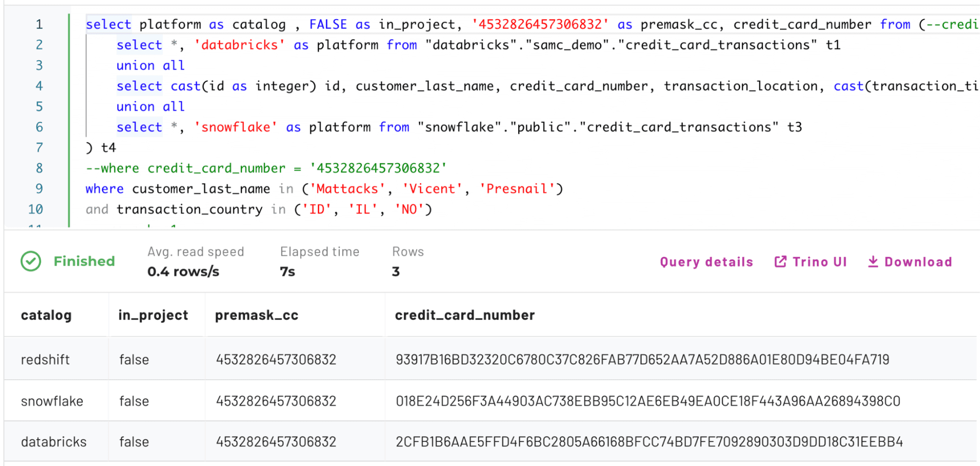
Task: Click the catalog column header
Action: coord(46,315)
